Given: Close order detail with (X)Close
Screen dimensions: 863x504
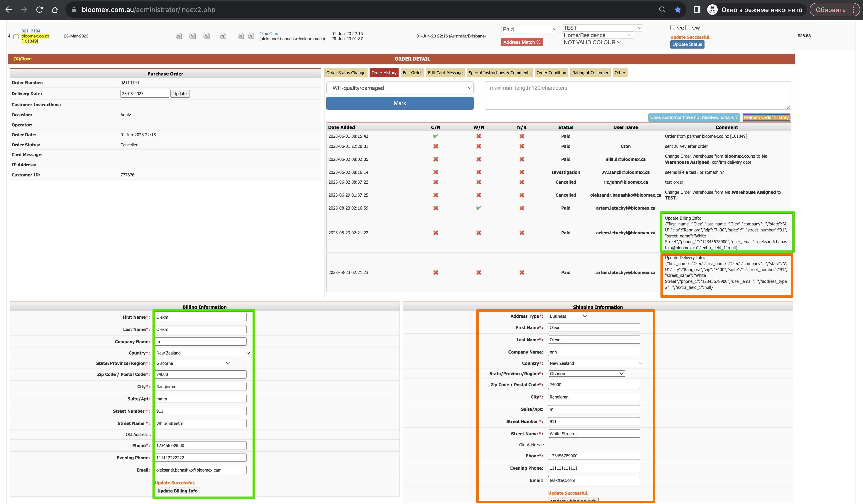Looking at the screenshot, I should click(x=22, y=59).
